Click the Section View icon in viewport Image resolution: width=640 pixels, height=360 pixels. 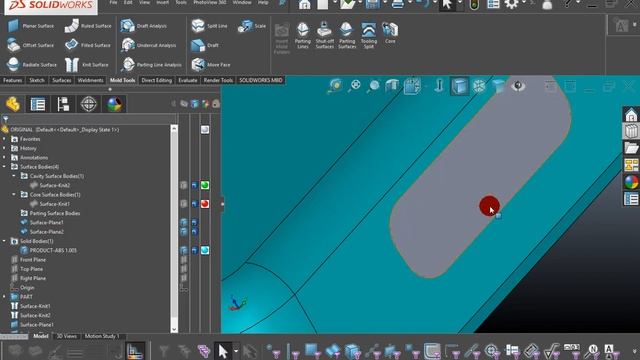pos(392,85)
